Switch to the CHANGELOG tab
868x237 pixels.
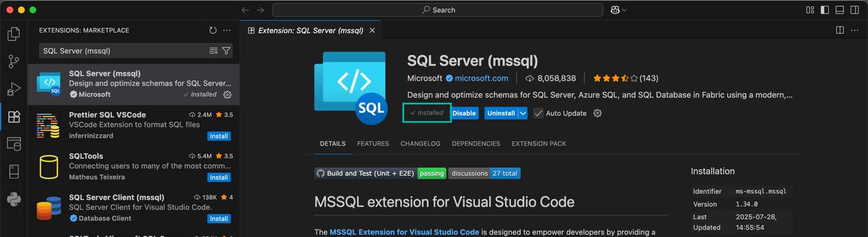tap(421, 144)
